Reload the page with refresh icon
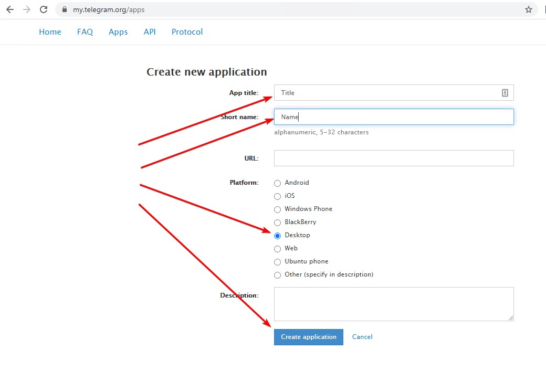Viewport: 546px width, 392px height. 44,9
